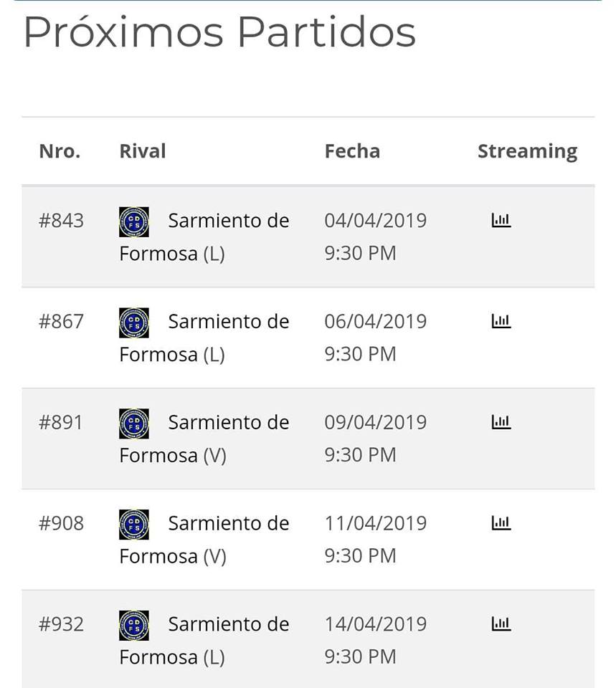Click Sarmiento de Formosa crest in match #843
This screenshot has height=688, width=616.
click(134, 222)
